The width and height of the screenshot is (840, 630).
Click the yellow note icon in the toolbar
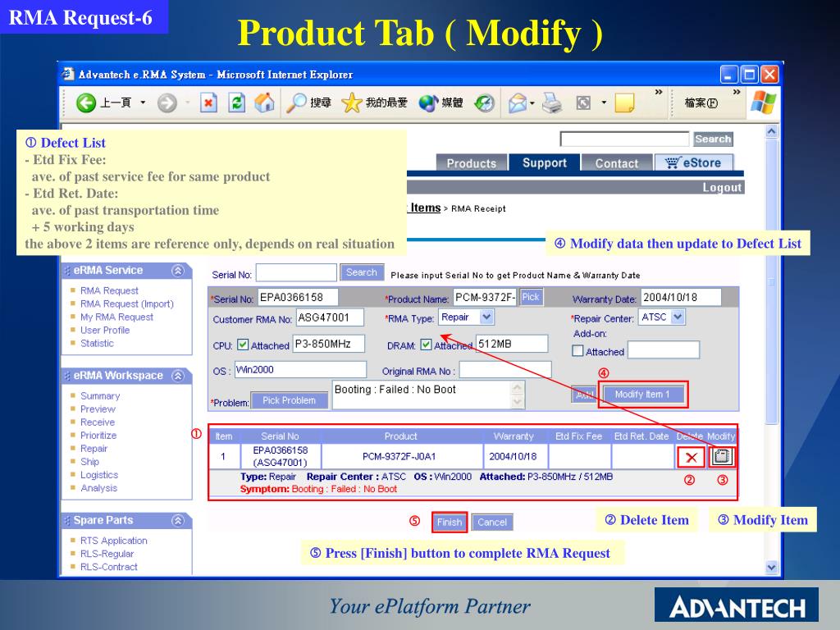pyautogui.click(x=624, y=103)
